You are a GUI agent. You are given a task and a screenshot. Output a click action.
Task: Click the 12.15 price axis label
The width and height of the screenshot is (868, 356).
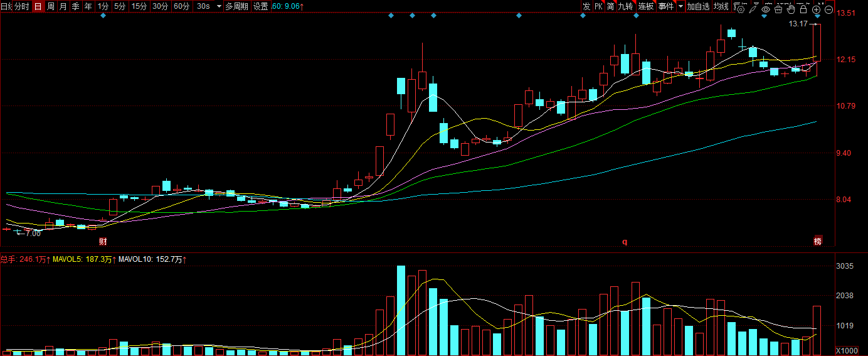[x=847, y=60]
